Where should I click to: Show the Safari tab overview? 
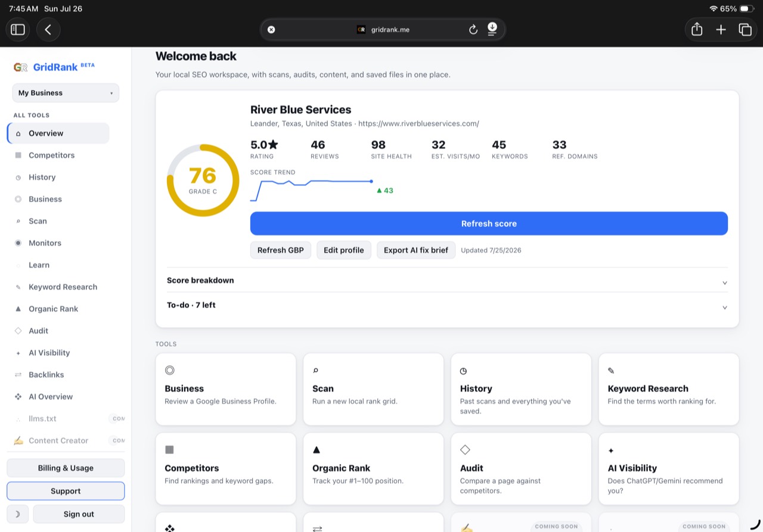click(x=745, y=29)
